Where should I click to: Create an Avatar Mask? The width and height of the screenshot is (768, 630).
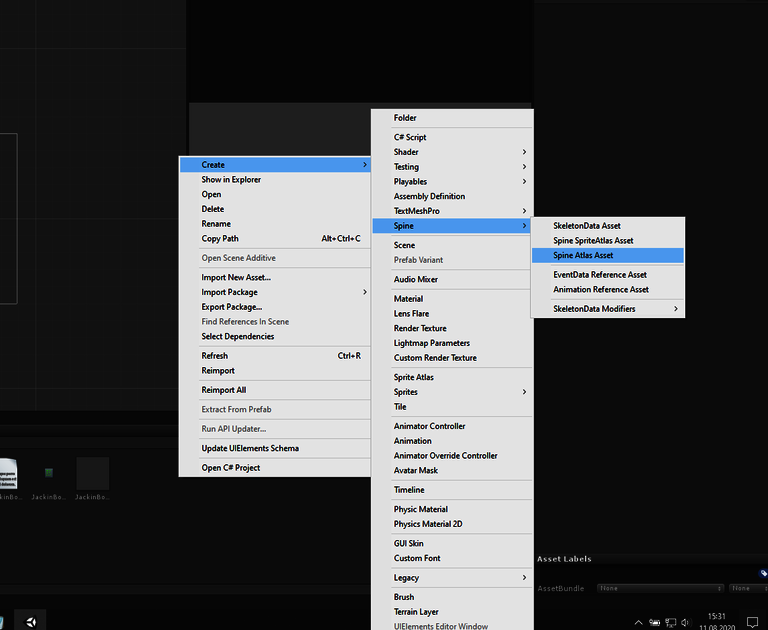[452, 470]
